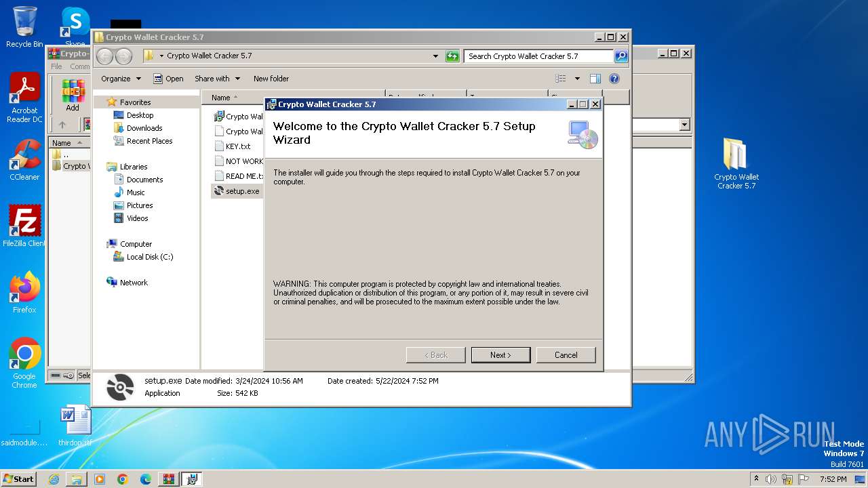Launch Google Chrome from the desktop

click(x=24, y=363)
